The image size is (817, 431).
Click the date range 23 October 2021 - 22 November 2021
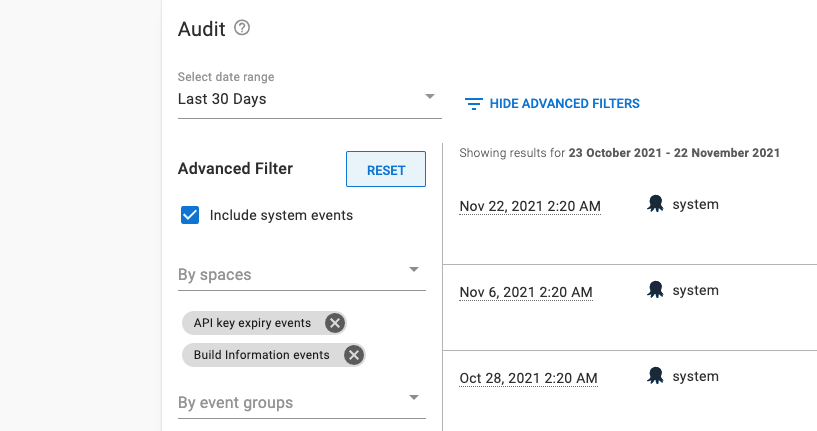[x=674, y=153]
